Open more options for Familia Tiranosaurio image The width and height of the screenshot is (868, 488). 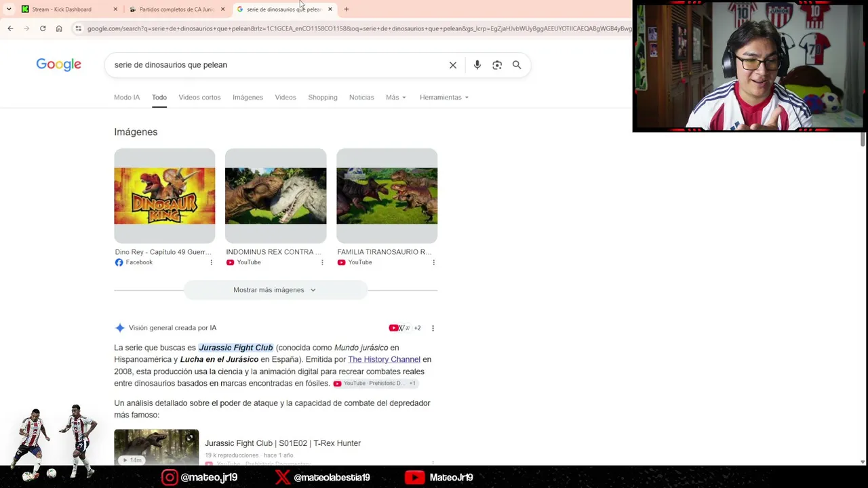[x=433, y=262]
